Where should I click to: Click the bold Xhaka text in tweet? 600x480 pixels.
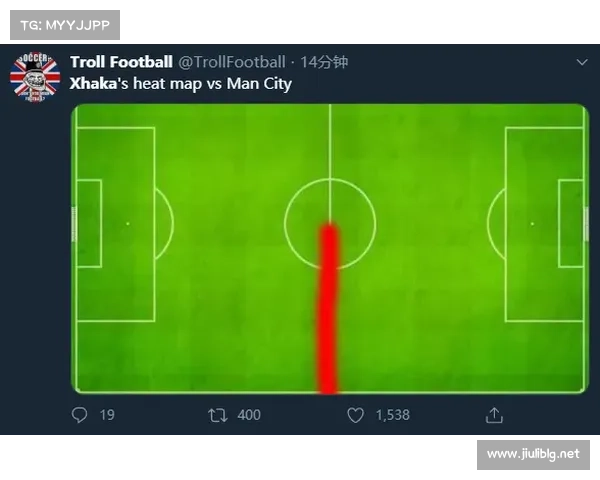pyautogui.click(x=93, y=83)
